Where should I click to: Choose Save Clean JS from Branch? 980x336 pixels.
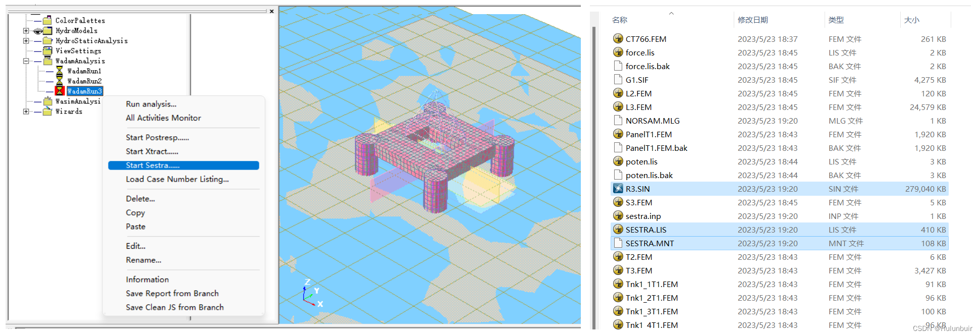point(184,307)
